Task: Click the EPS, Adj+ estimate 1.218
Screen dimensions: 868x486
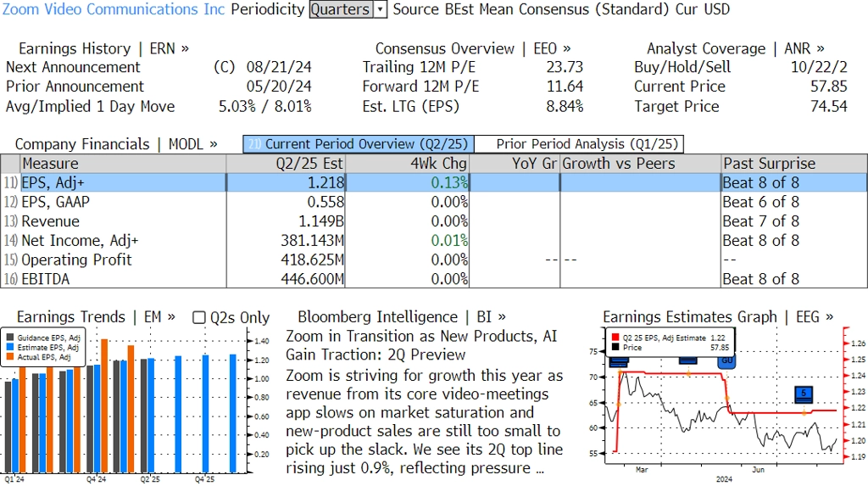Action: click(326, 183)
